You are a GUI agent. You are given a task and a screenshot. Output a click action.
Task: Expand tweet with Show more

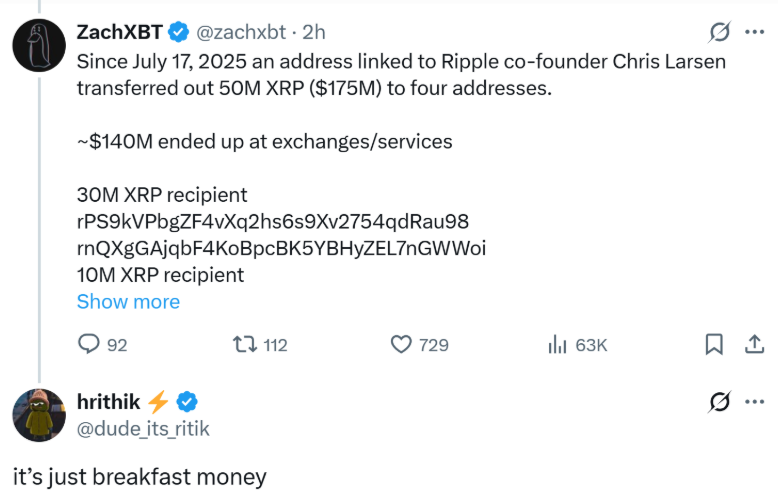[x=128, y=302]
